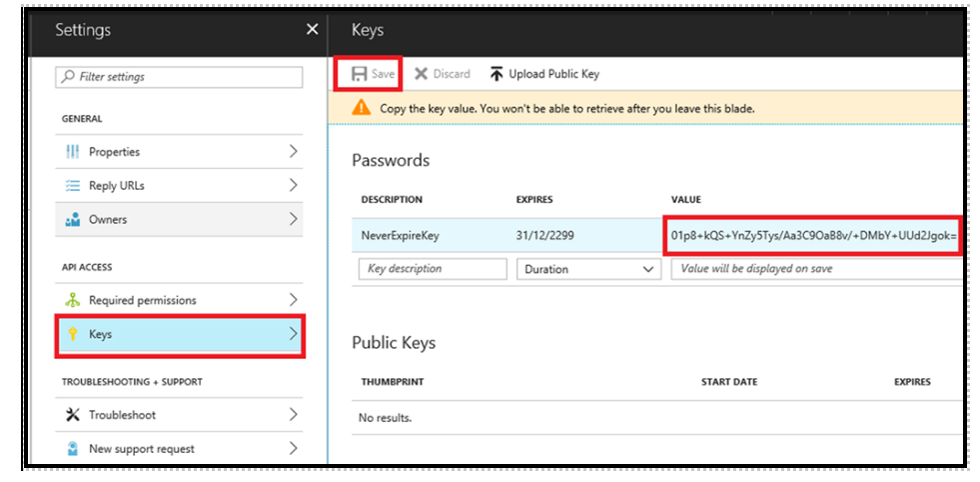Click the Discard button label
980x482 pixels.
452,74
